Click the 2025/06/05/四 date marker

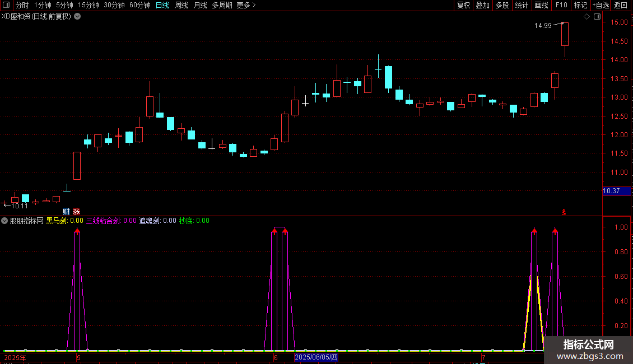316,357
